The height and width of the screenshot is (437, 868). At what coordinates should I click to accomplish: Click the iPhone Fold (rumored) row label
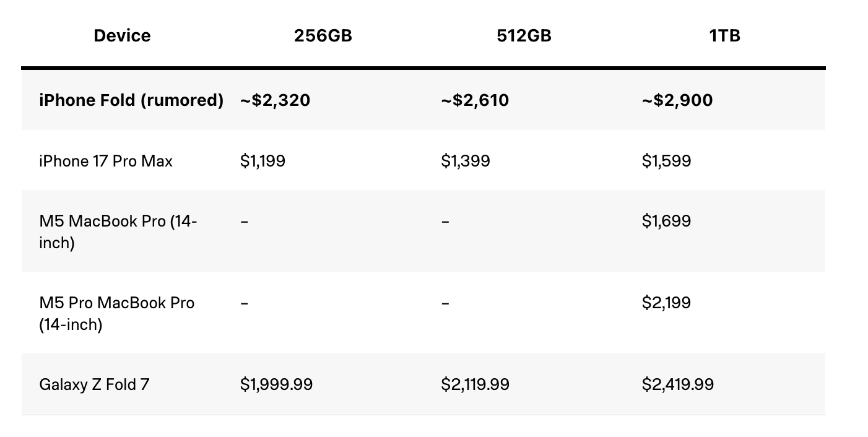[x=131, y=100]
